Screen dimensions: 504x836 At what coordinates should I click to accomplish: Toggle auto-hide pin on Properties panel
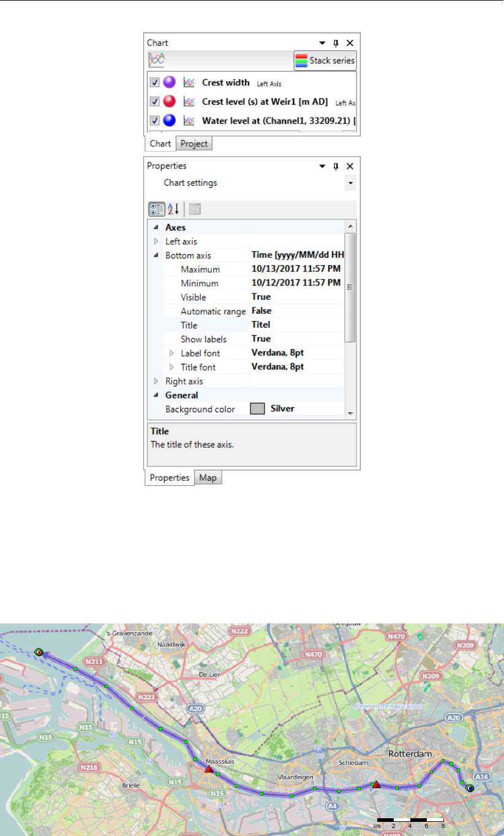336,166
